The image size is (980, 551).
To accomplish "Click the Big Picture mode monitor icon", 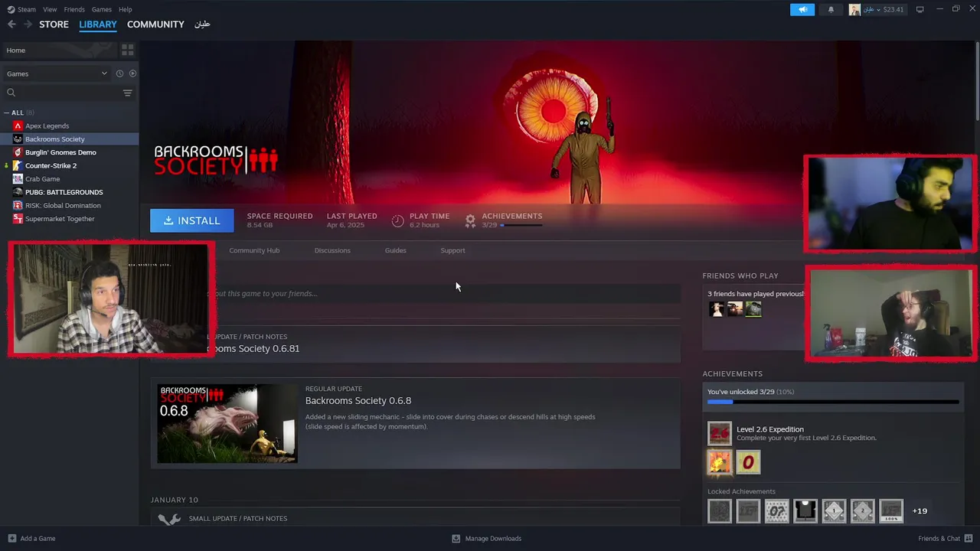I will [x=920, y=9].
